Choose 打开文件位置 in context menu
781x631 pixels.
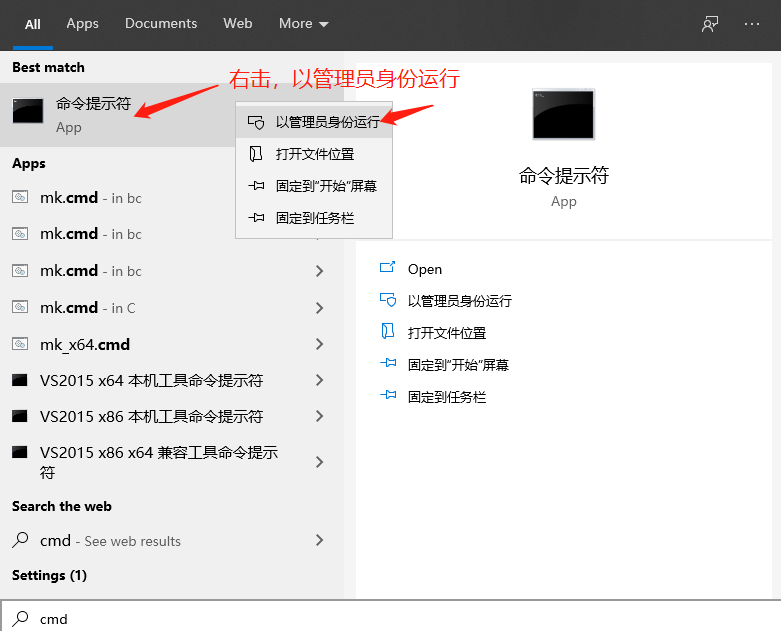[x=314, y=154]
